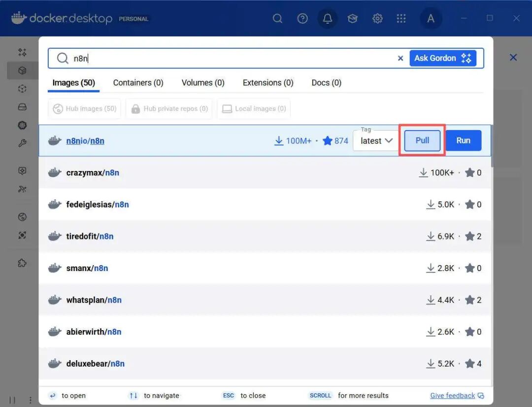Open the apps grid icon

coord(401,18)
